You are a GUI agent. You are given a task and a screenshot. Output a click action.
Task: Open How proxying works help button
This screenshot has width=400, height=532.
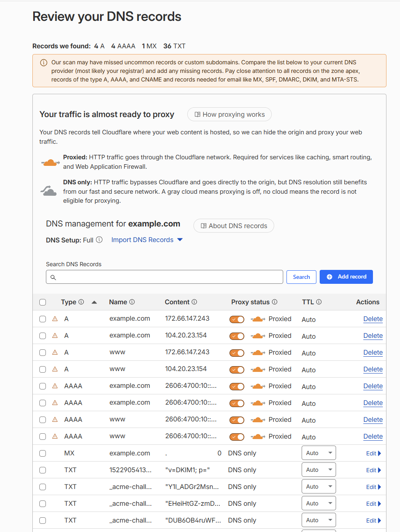(x=230, y=115)
